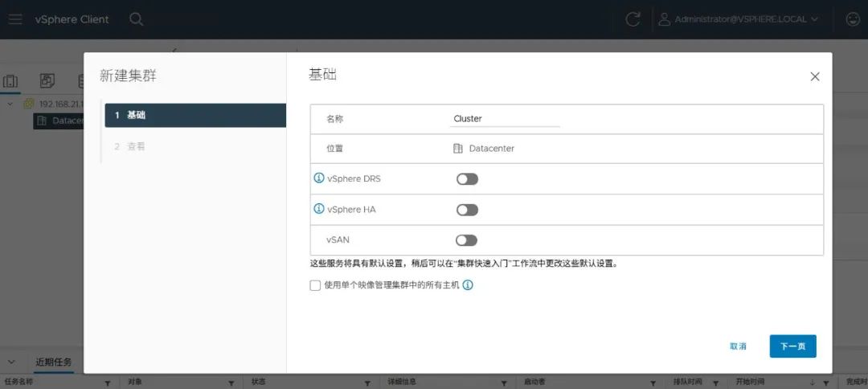This screenshot has height=389, width=868.
Task: Click the 任务名称 column header
Action: click(18, 382)
